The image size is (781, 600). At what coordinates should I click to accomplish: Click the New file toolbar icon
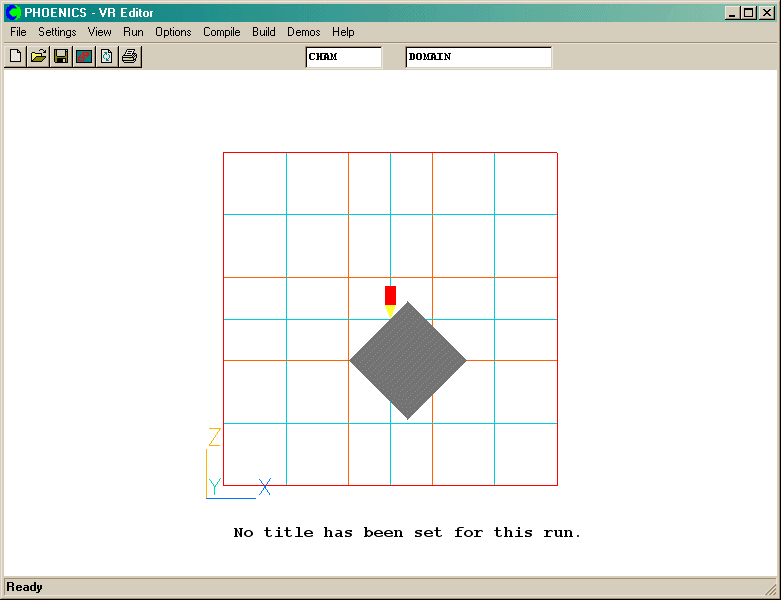(x=15, y=57)
